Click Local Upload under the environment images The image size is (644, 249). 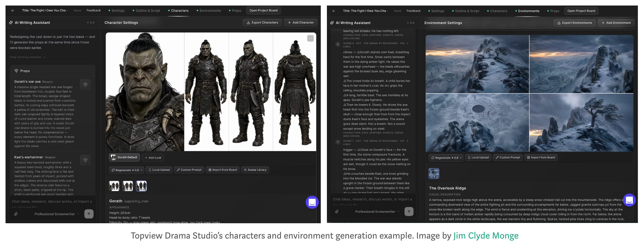pyautogui.click(x=478, y=158)
